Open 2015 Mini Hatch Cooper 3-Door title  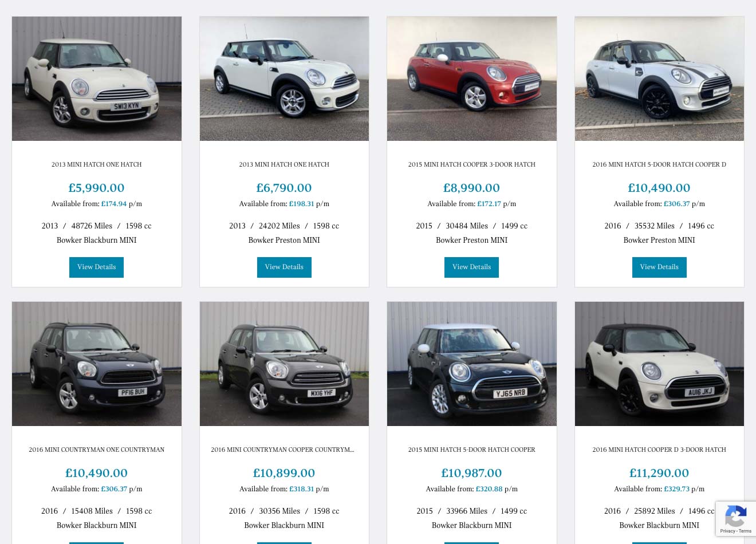(471, 165)
